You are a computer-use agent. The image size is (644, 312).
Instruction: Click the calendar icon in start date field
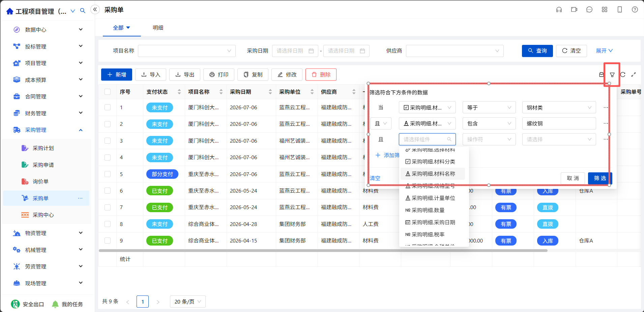(311, 51)
